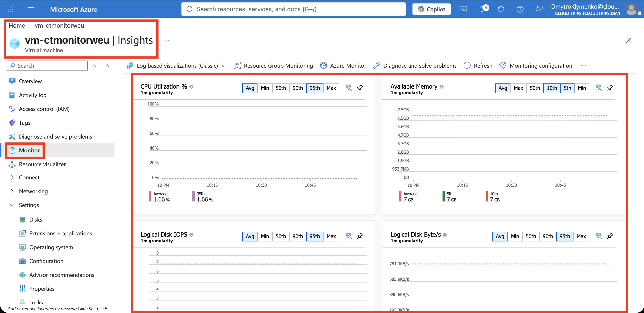The height and width of the screenshot is (313, 644).
Task: Click the sidebar Search field
Action: pyautogui.click(x=47, y=66)
